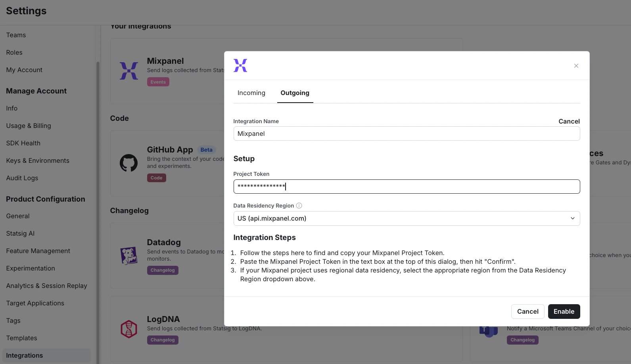Open Teams settings in sidebar

[x=16, y=35]
